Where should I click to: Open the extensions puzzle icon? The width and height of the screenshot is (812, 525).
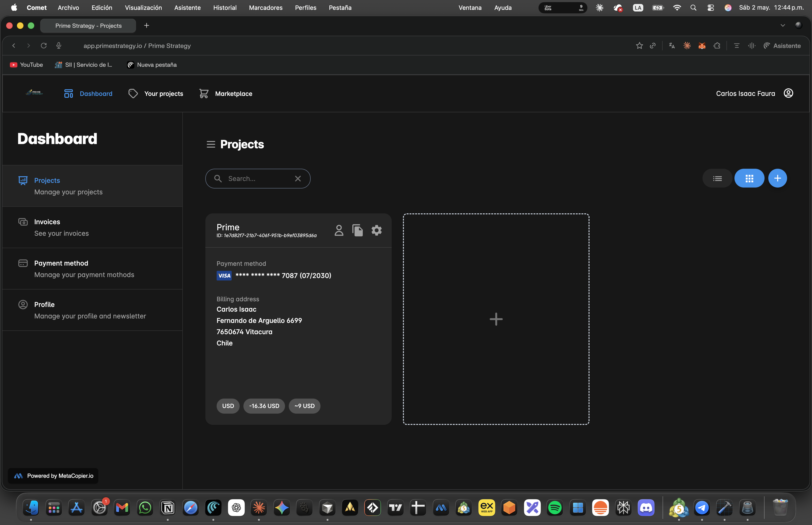point(717,46)
